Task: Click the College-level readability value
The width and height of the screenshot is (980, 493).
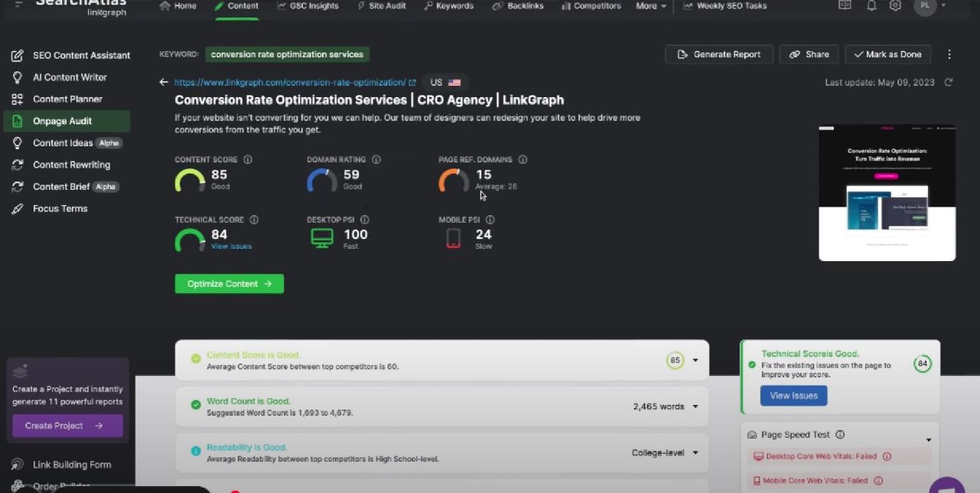Action: point(658,452)
